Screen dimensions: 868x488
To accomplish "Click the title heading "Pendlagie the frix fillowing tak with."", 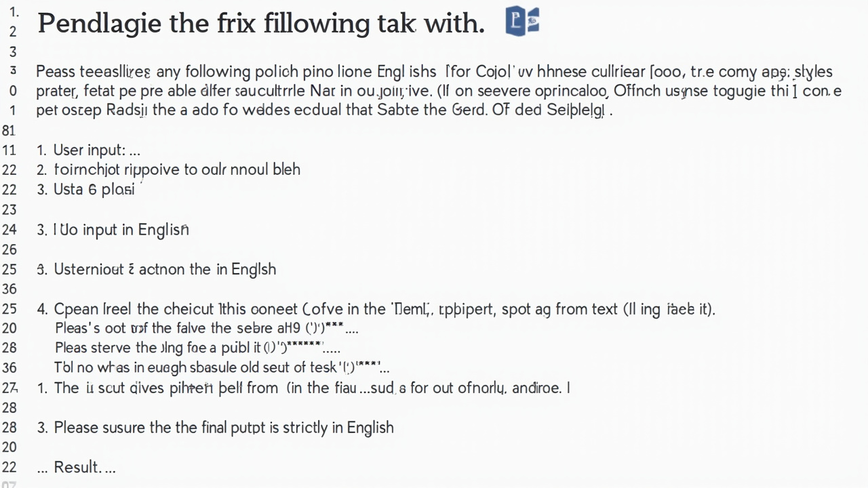I will point(261,24).
